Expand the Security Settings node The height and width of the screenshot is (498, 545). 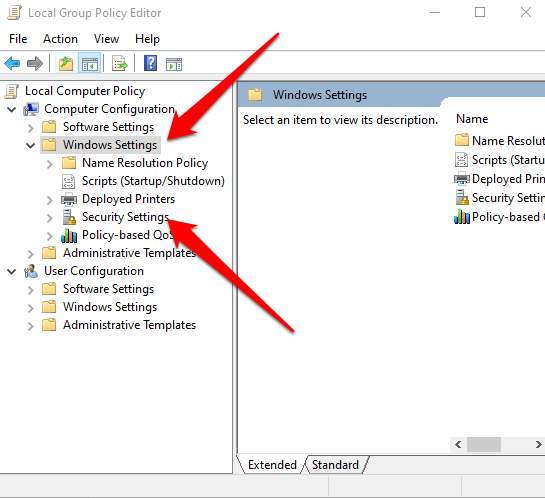(x=50, y=218)
